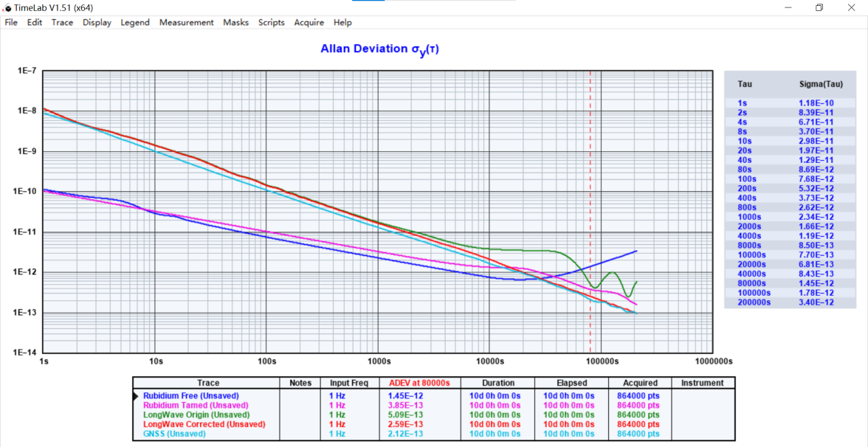Click the TimeLab app icon in title bar
This screenshot has height=447, width=868.
click(x=7, y=7)
